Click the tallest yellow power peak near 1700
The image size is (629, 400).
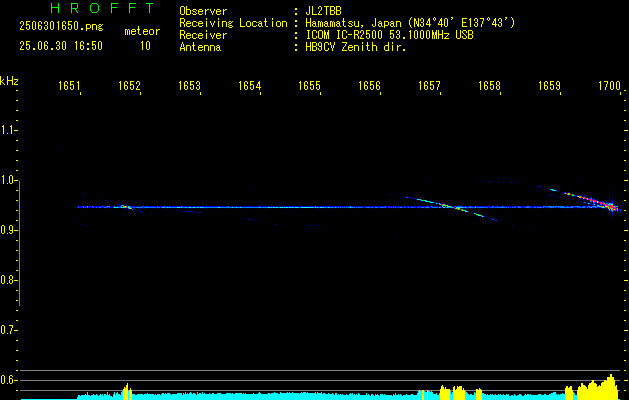point(610,388)
